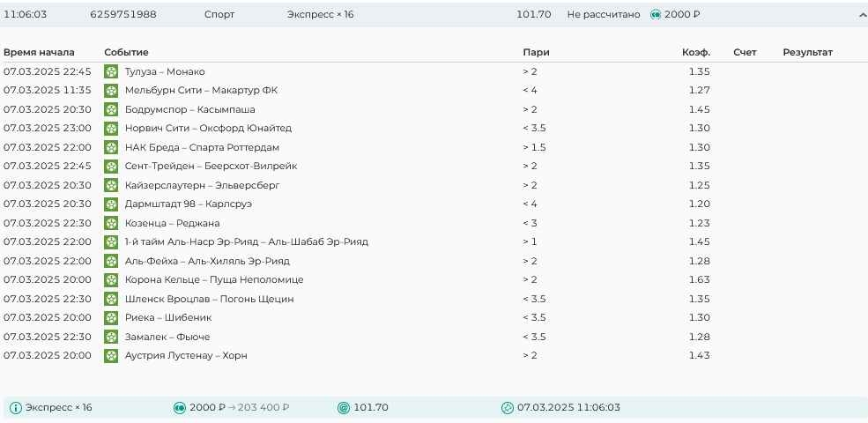The height and width of the screenshot is (423, 868).
Task: Click odds 1.20 for Дармштадт 98 – Карлсруэ
Action: click(x=699, y=204)
